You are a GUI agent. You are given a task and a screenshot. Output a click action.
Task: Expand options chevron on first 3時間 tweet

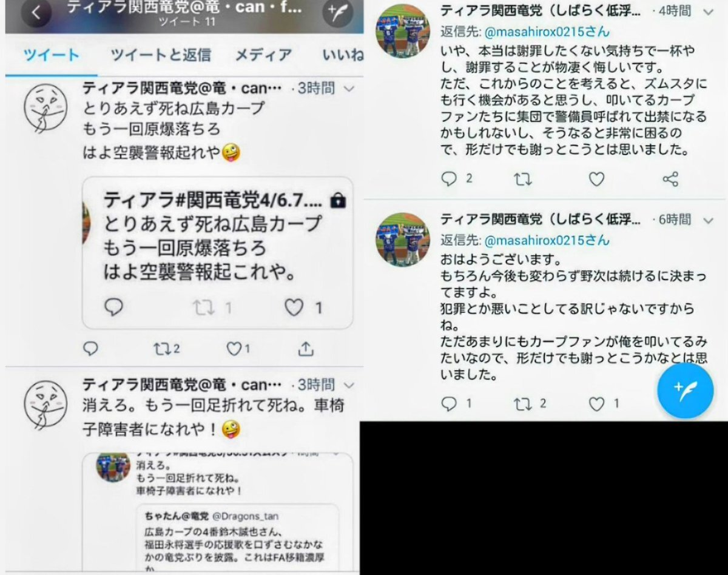click(x=349, y=89)
